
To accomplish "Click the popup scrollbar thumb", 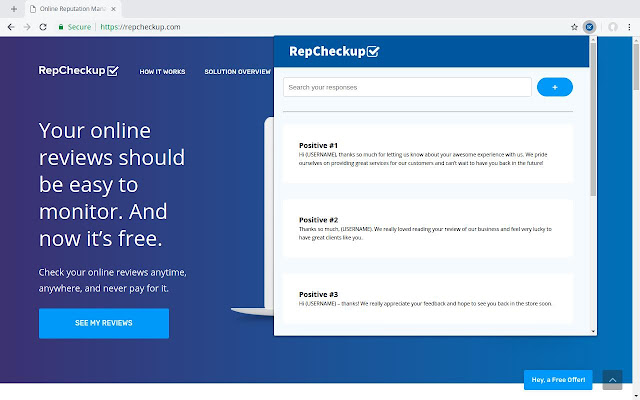I will pos(593,118).
